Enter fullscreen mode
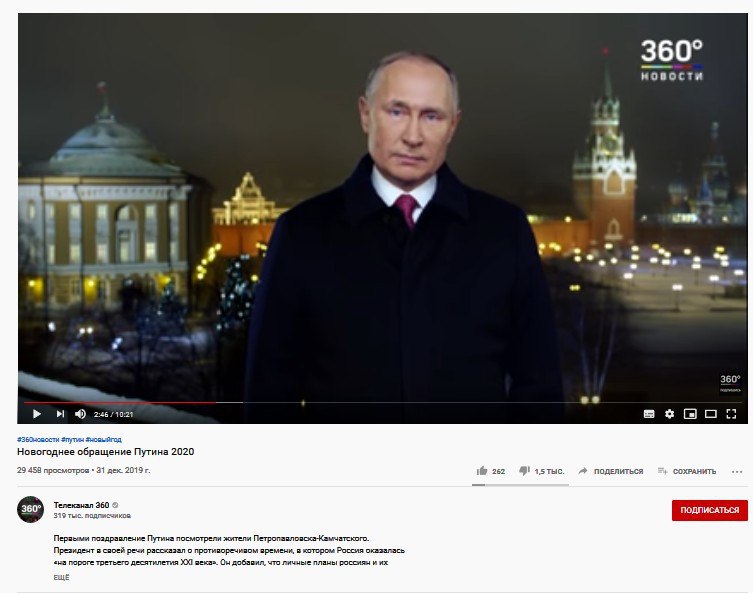Viewport: 753px width, 593px height. (x=731, y=414)
